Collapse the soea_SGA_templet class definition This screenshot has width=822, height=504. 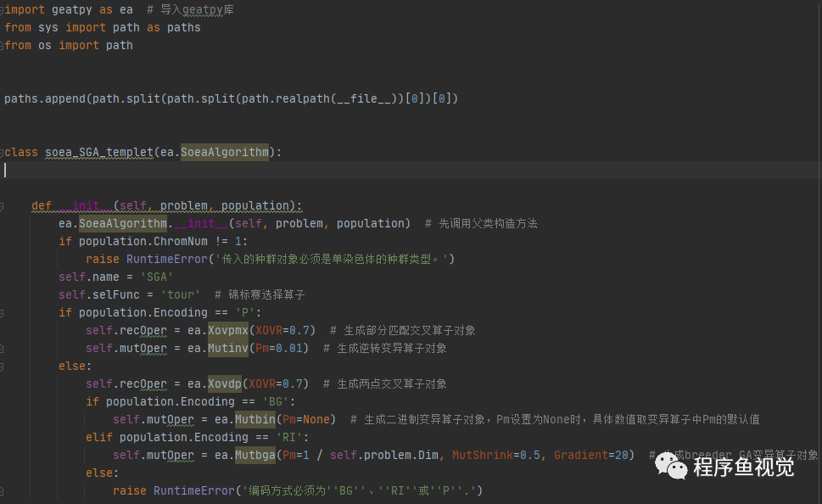[3, 152]
